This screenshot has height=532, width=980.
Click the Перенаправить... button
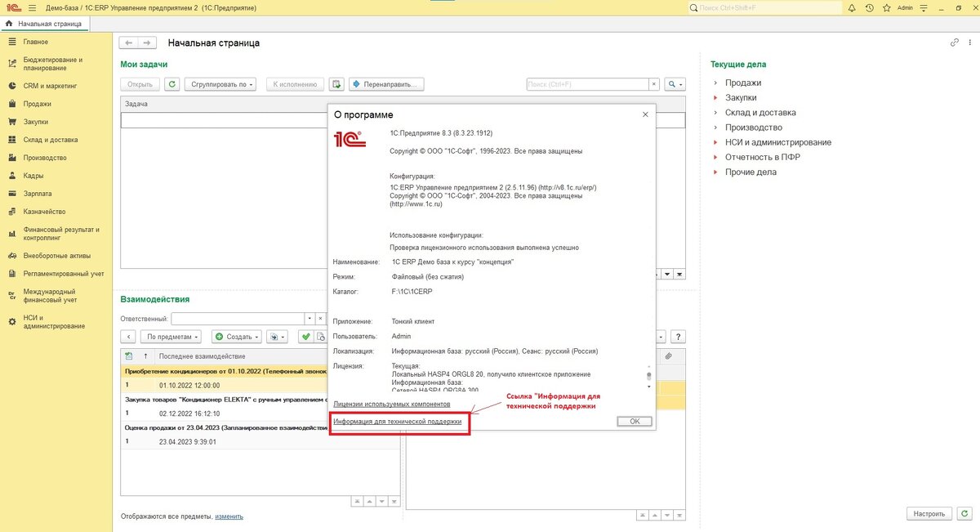387,84
